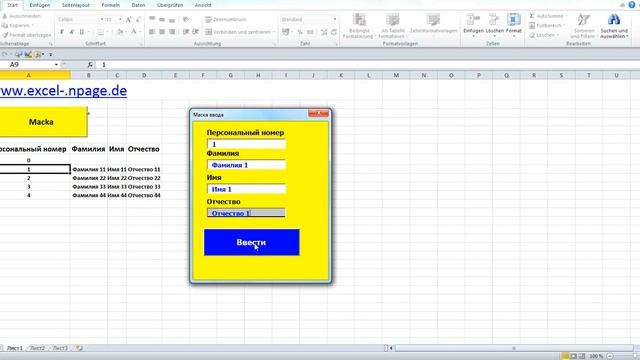
Task: Toggle center text alignment
Action: pyautogui.click(x=162, y=32)
